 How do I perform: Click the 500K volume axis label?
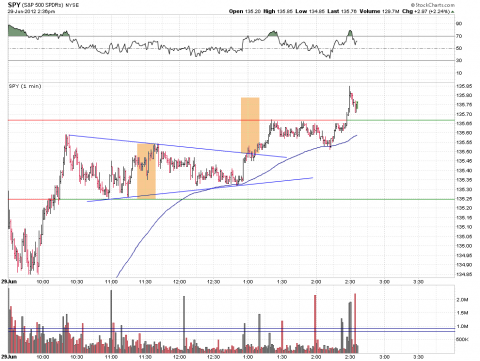tap(462, 339)
